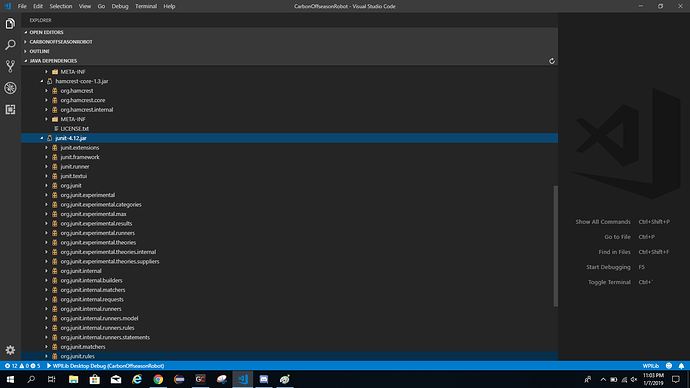Open the Manage gear icon
The height and width of the screenshot is (388, 690).
pyautogui.click(x=10, y=350)
